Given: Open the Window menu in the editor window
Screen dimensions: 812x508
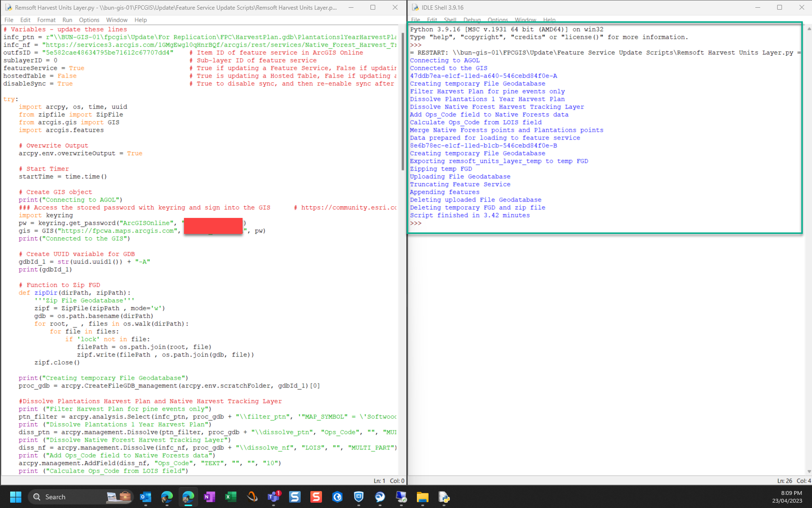Looking at the screenshot, I should (117, 20).
